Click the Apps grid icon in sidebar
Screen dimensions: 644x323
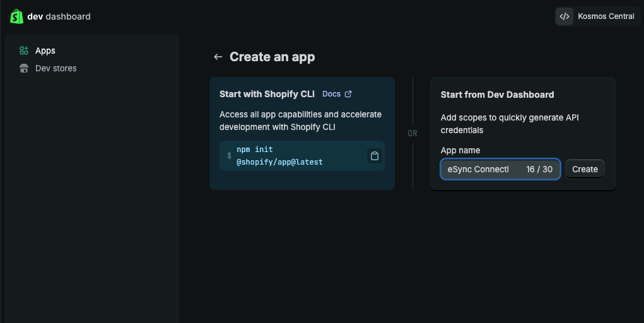(x=24, y=50)
